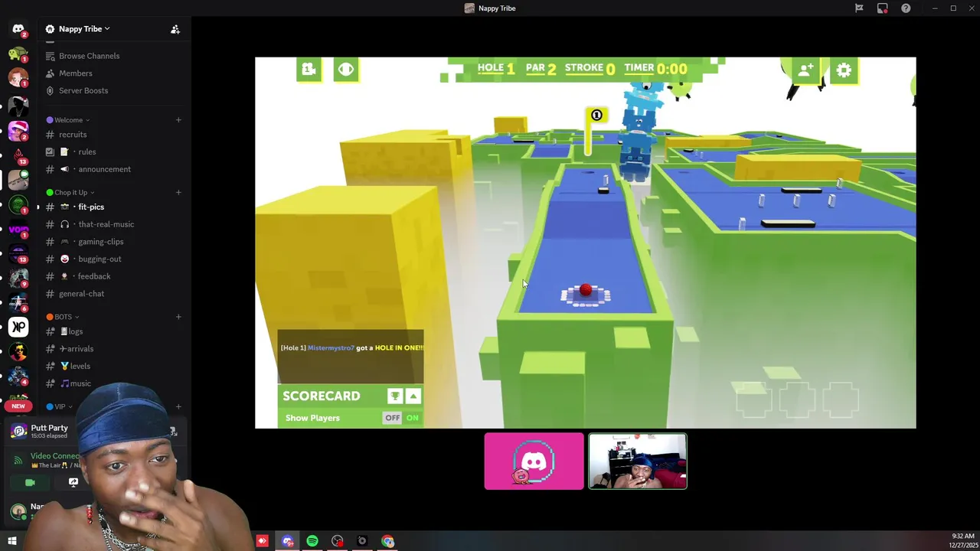Open Browse Channels
980x551 pixels.
pos(89,56)
